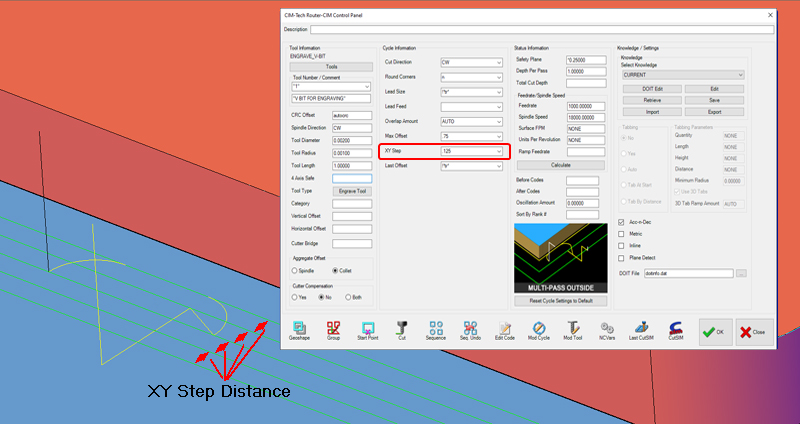
Task: Toggle the Acc-n-Dec checkbox
Action: click(x=622, y=222)
